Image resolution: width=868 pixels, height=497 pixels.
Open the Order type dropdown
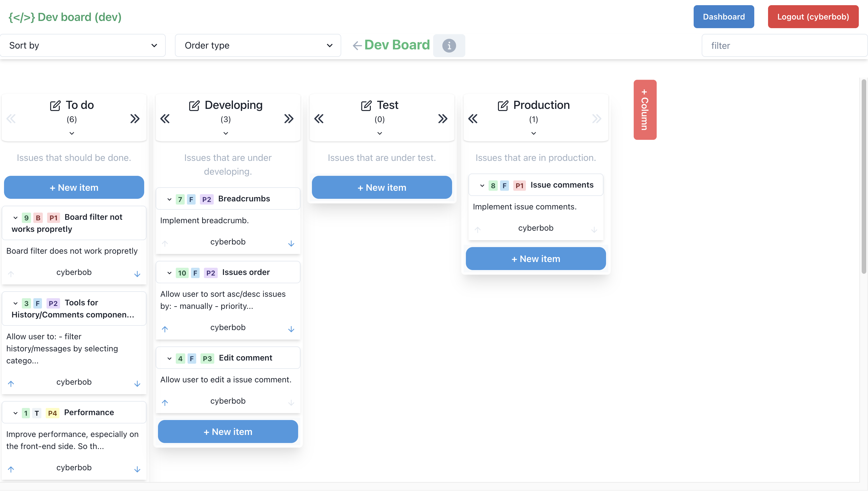click(x=258, y=45)
